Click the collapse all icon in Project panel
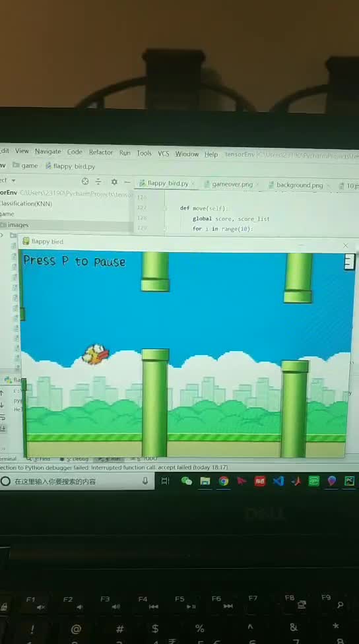 (x=98, y=181)
